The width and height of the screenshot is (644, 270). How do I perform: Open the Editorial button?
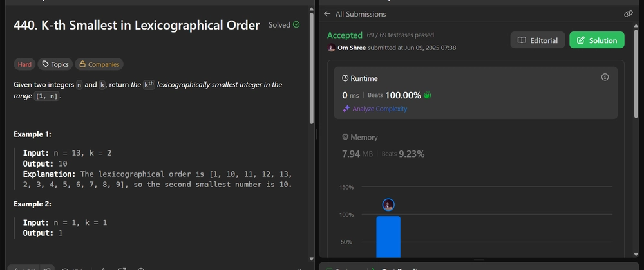(x=537, y=40)
